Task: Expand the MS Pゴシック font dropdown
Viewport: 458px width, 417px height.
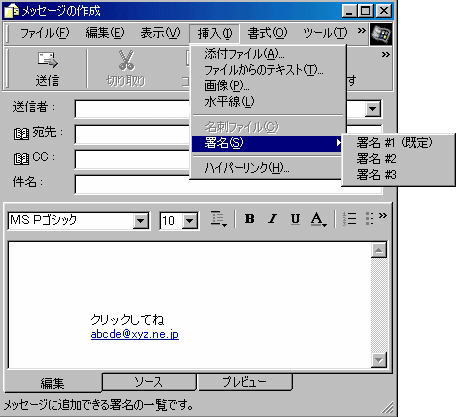Action: pos(141,221)
